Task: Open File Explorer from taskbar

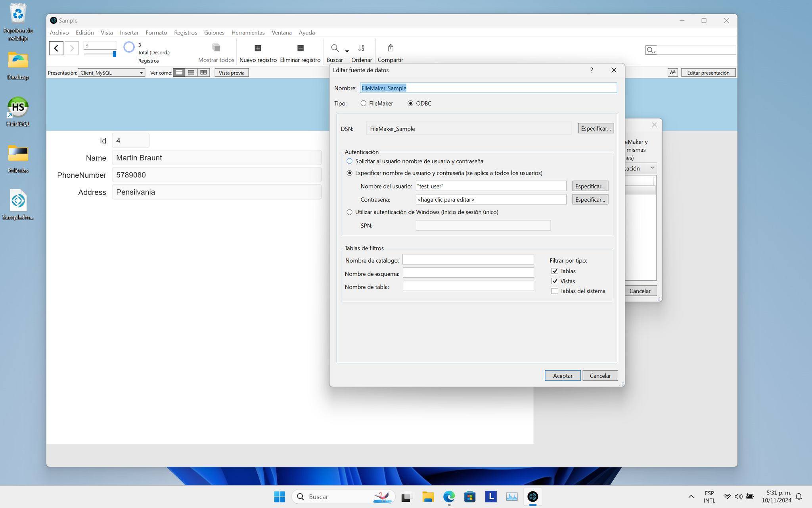Action: [427, 496]
